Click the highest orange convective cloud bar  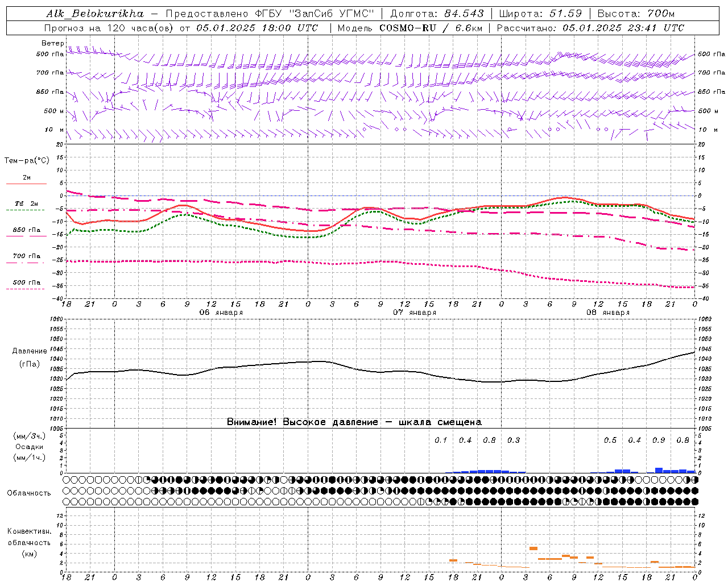[533, 548]
